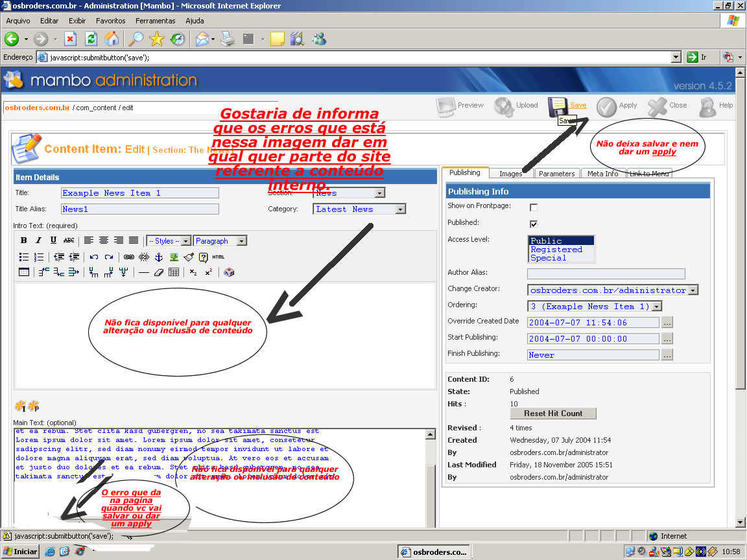Screen dimensions: 747x560
Task: Insert a numbered list
Action: [39, 257]
